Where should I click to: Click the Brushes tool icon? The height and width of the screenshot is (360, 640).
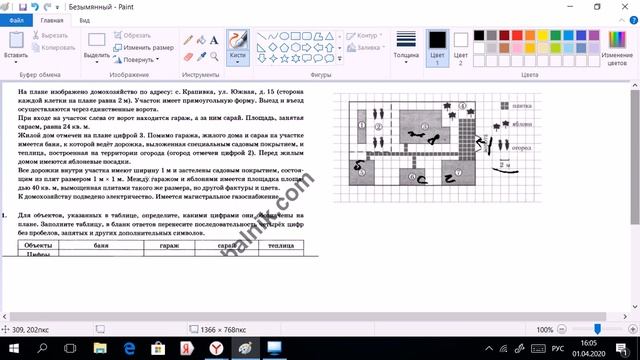click(x=238, y=40)
